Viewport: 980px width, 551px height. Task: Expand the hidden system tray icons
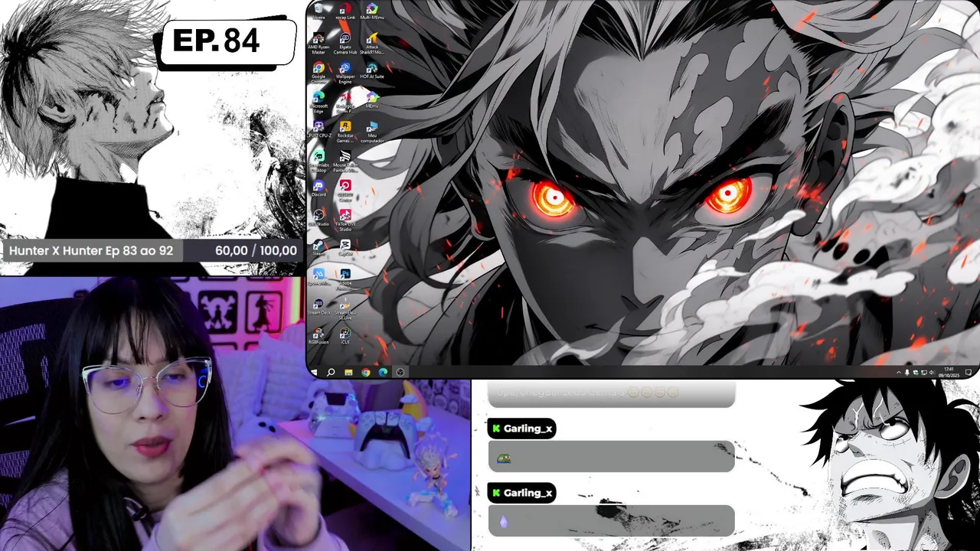pos(899,373)
